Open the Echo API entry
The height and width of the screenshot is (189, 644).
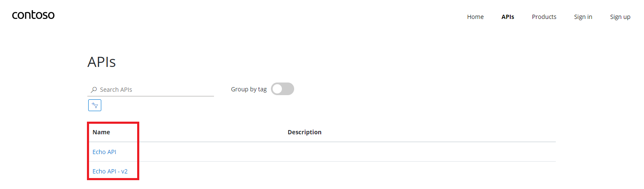[104, 152]
